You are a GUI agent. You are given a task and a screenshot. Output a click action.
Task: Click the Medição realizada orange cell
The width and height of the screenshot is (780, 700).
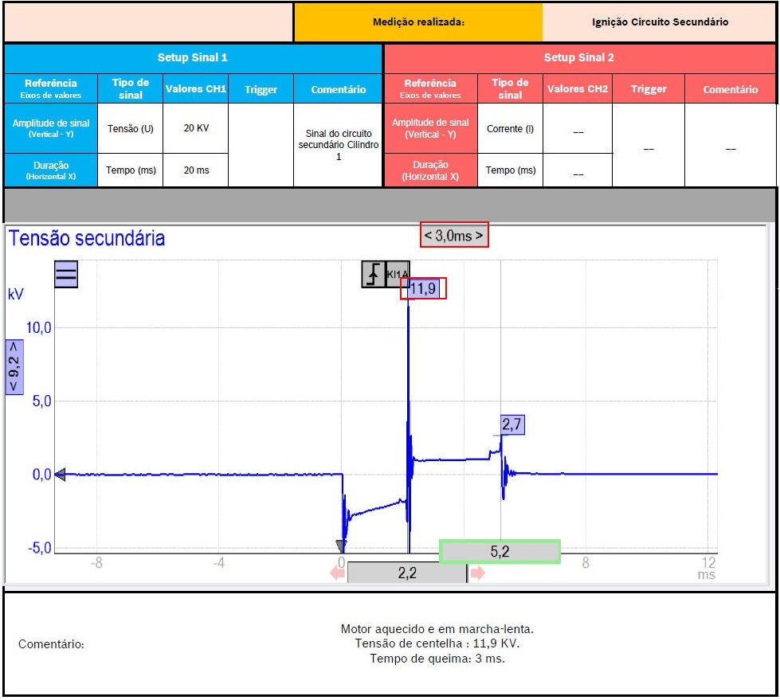418,22
